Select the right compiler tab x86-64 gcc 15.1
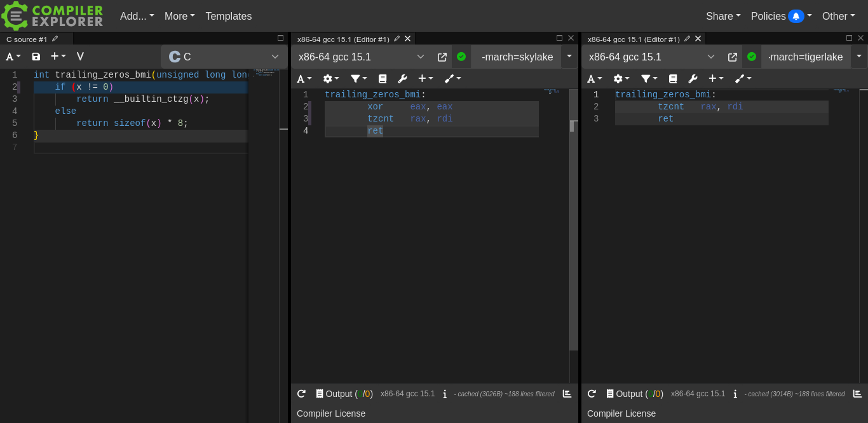868x423 pixels. coord(634,39)
